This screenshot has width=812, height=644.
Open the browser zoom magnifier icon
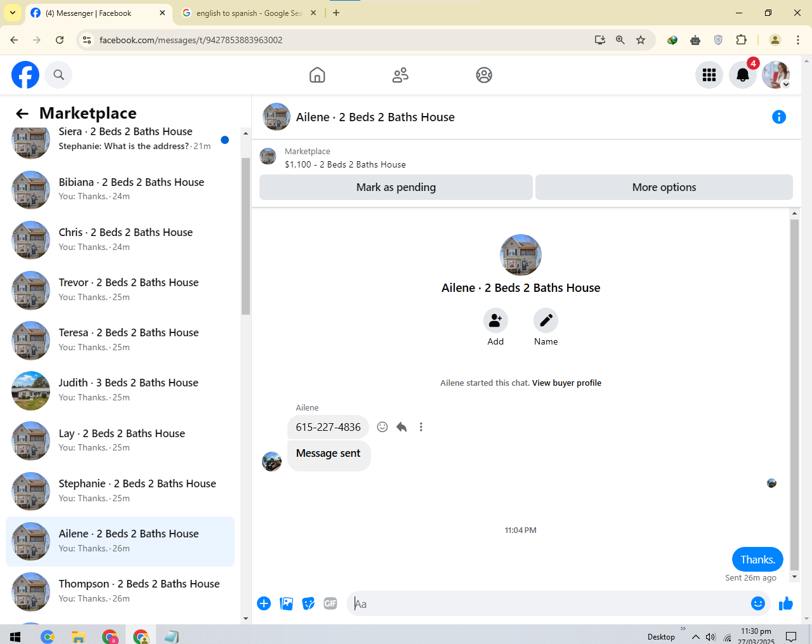pyautogui.click(x=620, y=40)
